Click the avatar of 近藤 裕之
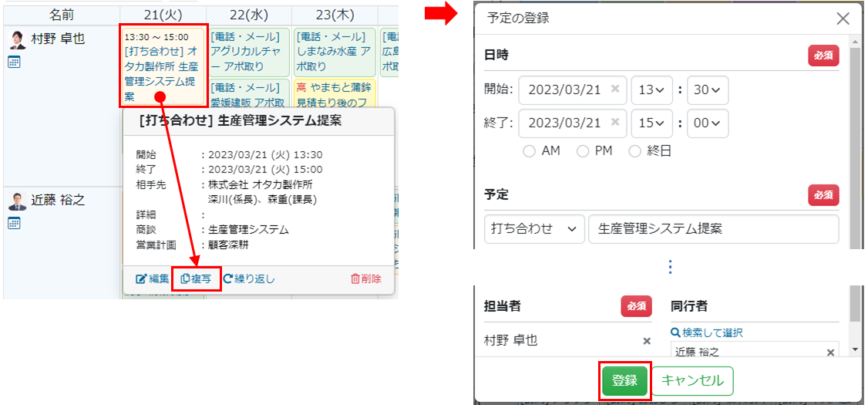Screen dimensions: 868x405 point(17,201)
